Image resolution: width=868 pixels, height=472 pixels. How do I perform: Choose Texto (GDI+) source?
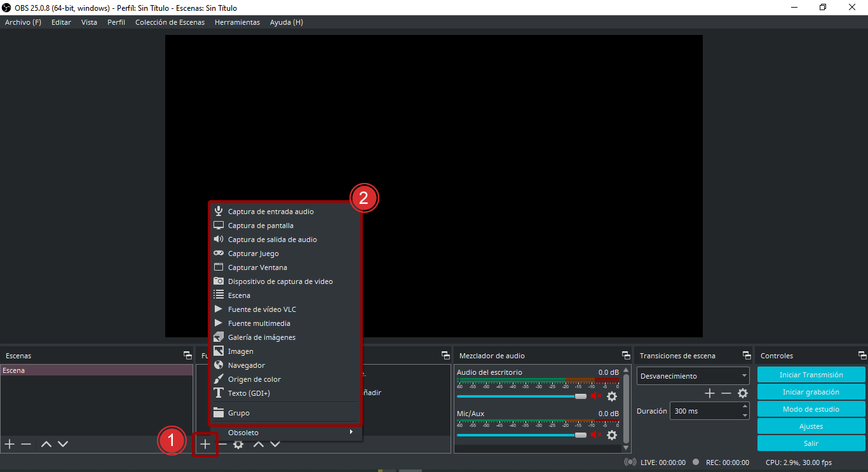(285, 393)
